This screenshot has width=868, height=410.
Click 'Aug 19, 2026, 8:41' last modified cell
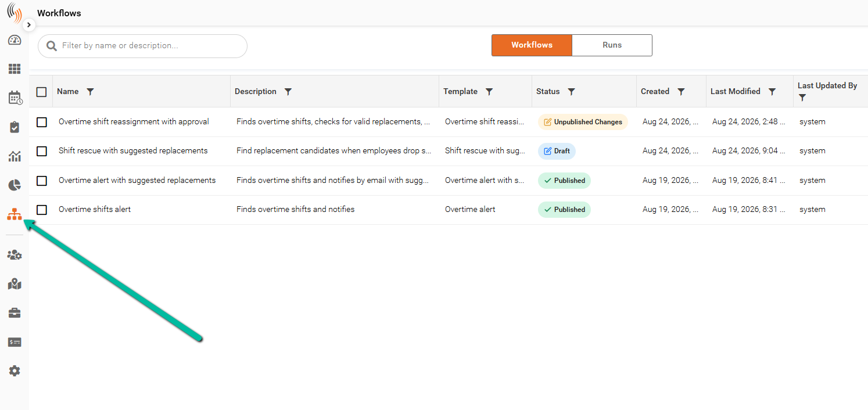(x=749, y=181)
